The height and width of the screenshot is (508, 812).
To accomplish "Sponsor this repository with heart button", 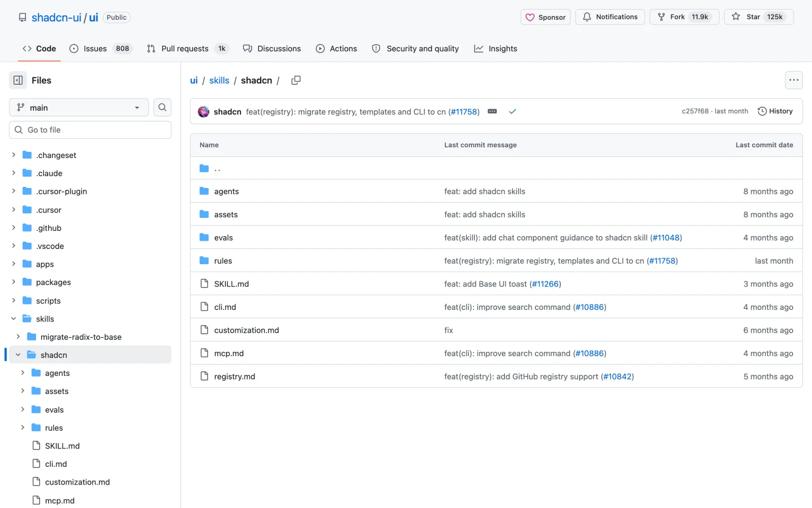I will (x=546, y=17).
